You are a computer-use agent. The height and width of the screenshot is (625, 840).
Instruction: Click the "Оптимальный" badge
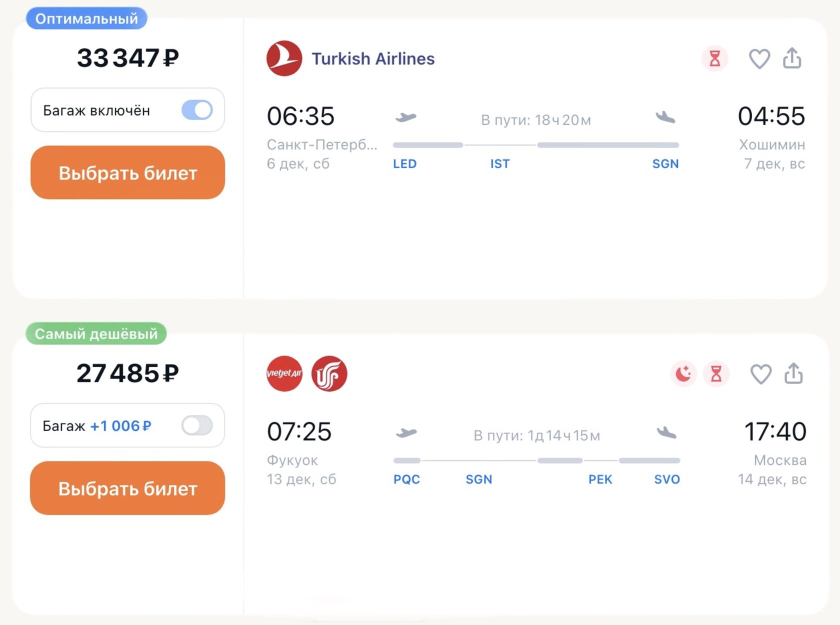[86, 18]
